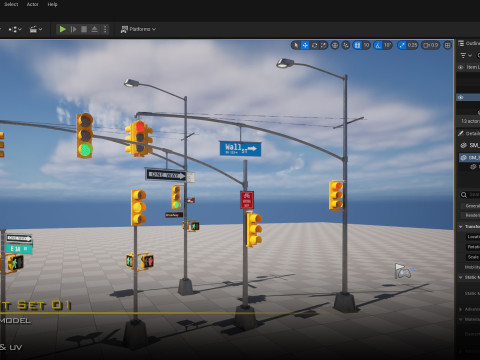Activate the Translate move gizmo tool

[x=305, y=45]
